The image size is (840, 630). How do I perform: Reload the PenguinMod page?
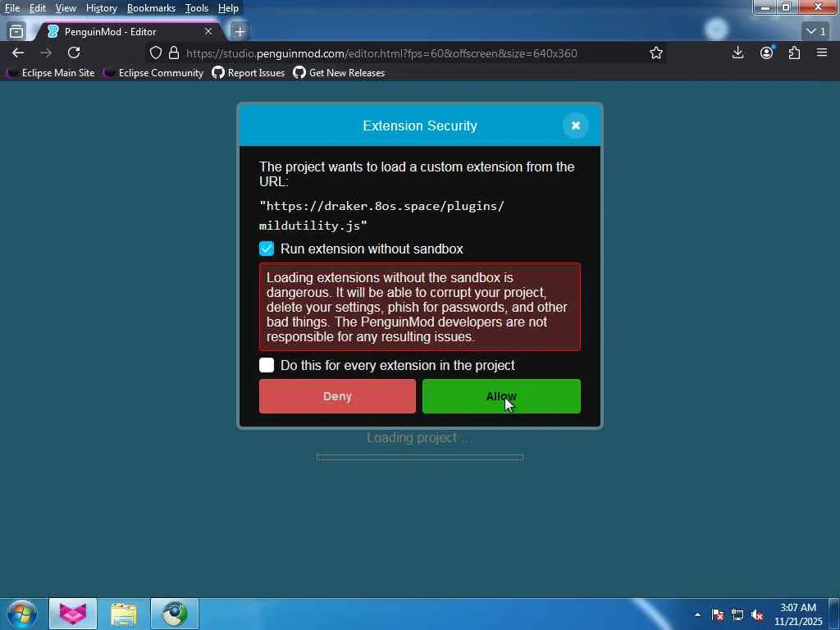click(74, 52)
